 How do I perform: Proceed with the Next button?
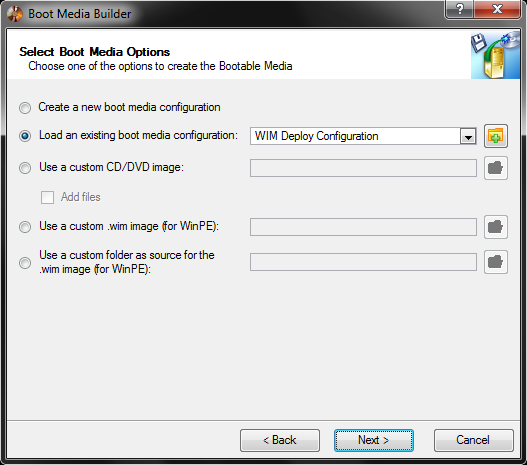point(374,440)
